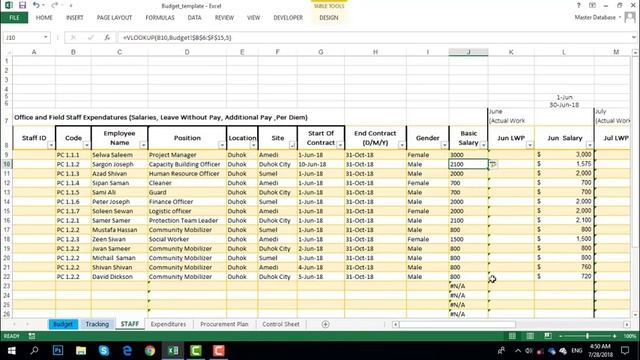Open the Basic Salary filter dropdown
This screenshot has height=360, width=640.
tap(484, 145)
